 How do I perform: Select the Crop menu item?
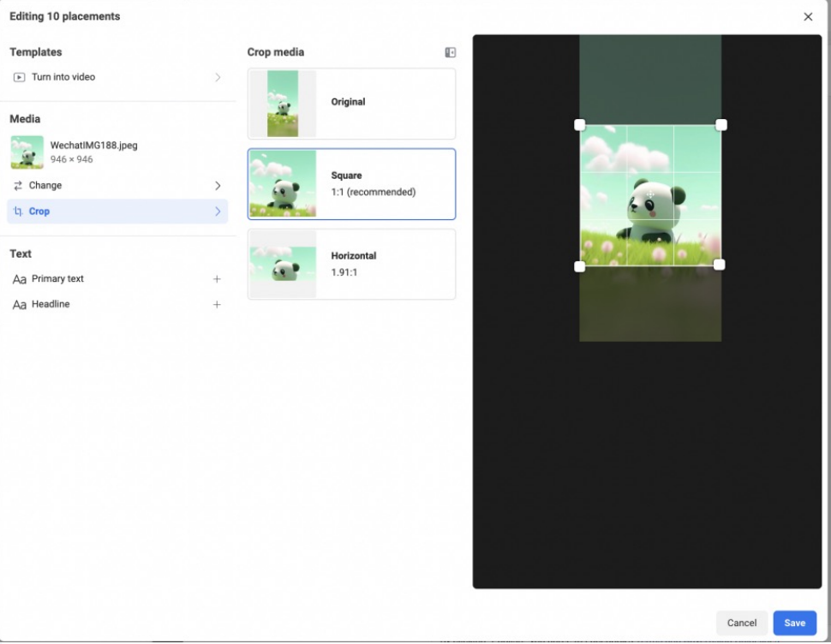tap(117, 212)
